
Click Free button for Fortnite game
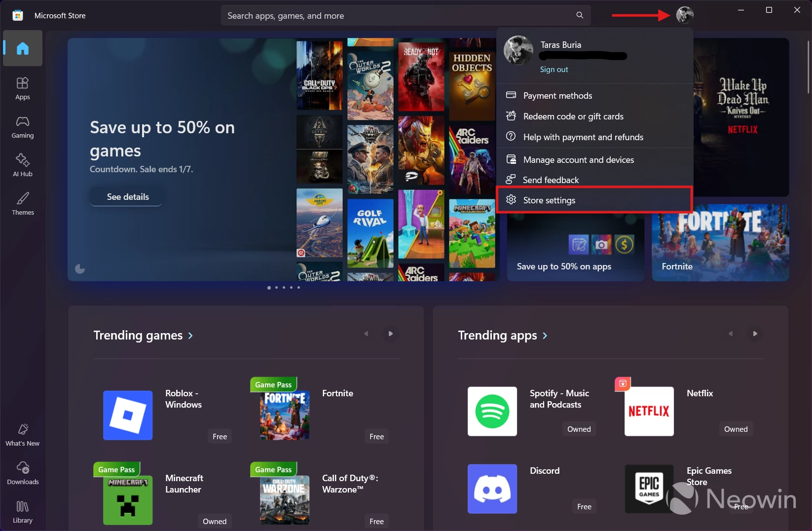click(x=377, y=437)
